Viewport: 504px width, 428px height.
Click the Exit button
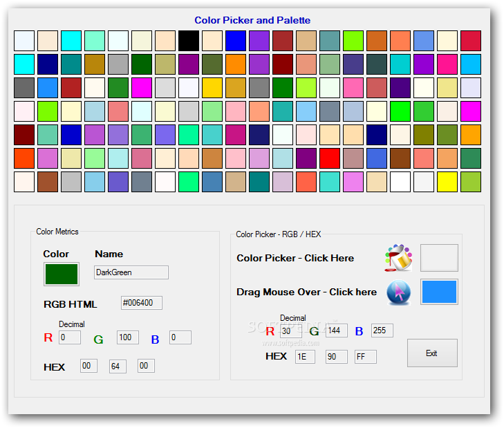(432, 353)
